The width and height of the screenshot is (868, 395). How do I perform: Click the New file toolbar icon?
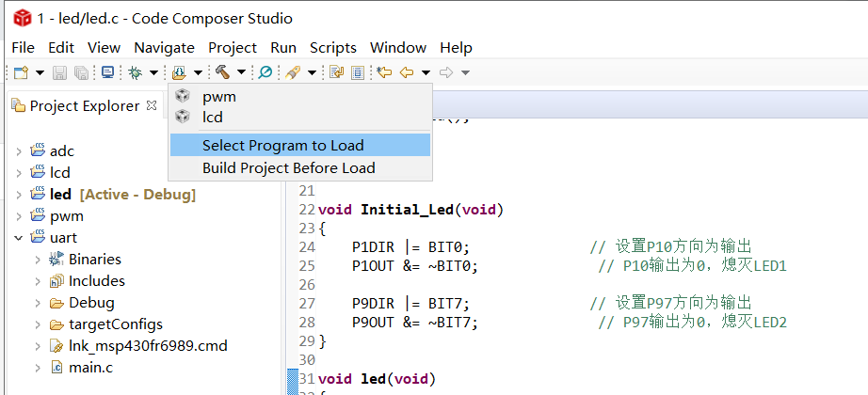(x=21, y=72)
